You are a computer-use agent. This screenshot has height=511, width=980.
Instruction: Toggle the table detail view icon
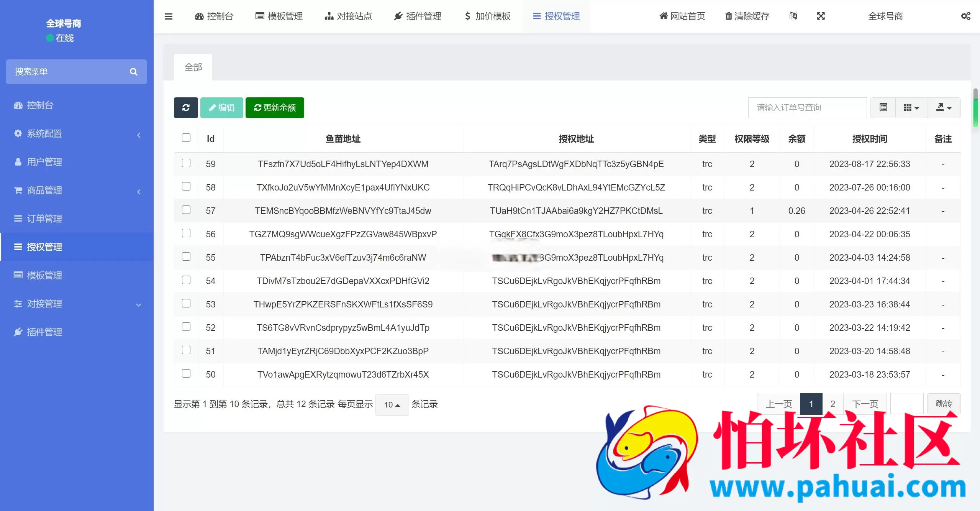point(883,108)
